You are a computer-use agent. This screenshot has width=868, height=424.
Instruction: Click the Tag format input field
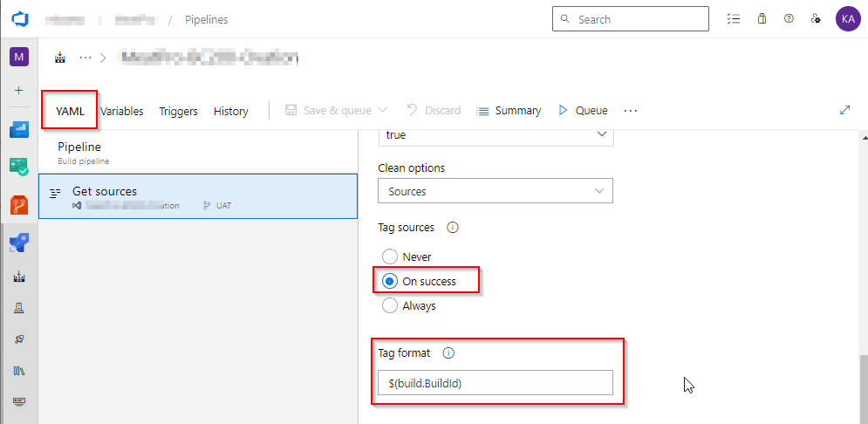[495, 383]
